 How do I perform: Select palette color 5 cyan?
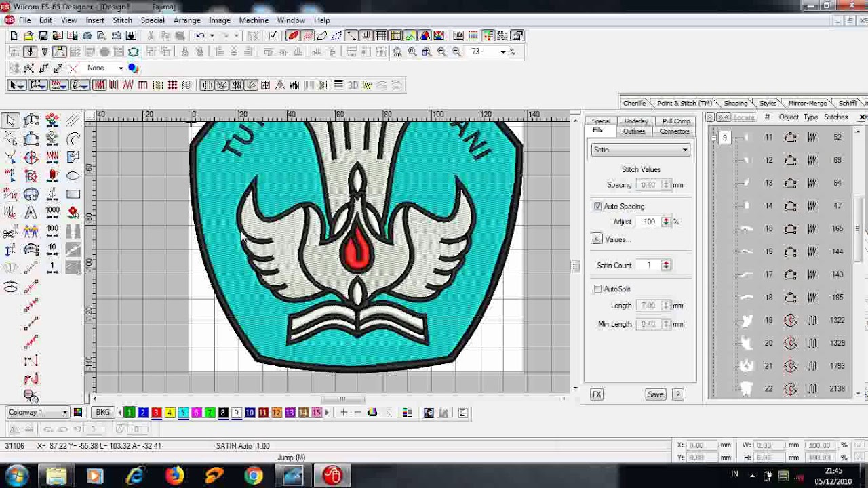click(183, 412)
